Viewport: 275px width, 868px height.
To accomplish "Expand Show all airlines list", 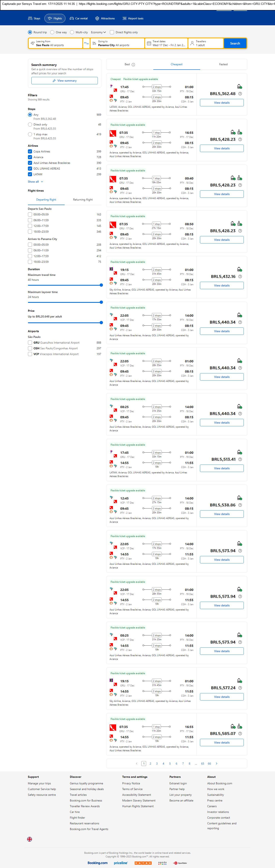I will pos(35,182).
